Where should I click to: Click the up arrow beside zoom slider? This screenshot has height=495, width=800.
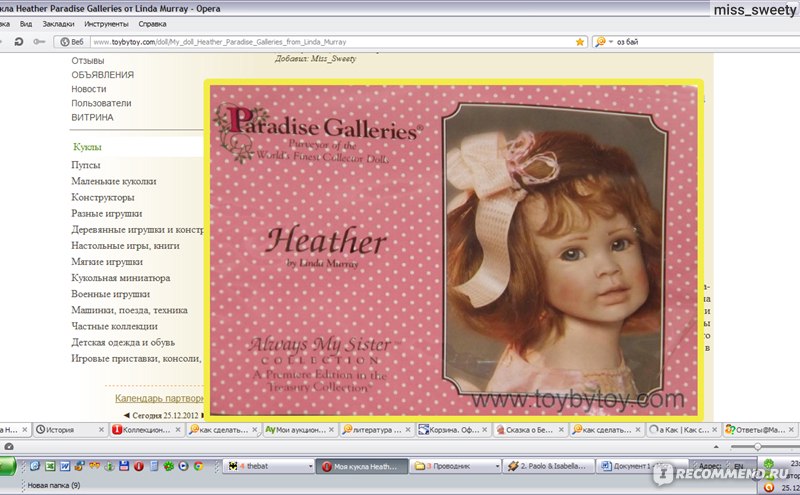pyautogui.click(x=716, y=447)
